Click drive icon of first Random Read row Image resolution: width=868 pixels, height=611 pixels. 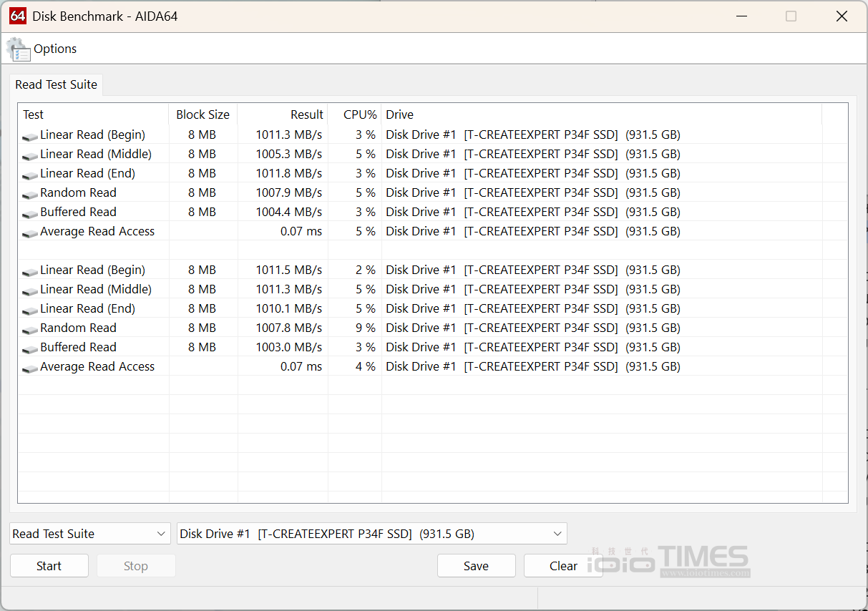click(x=30, y=194)
